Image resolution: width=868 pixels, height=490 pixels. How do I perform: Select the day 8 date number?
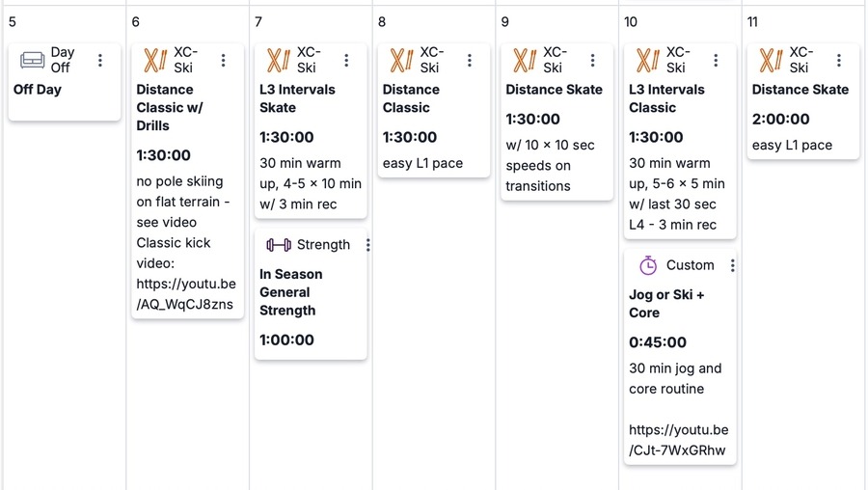382,21
